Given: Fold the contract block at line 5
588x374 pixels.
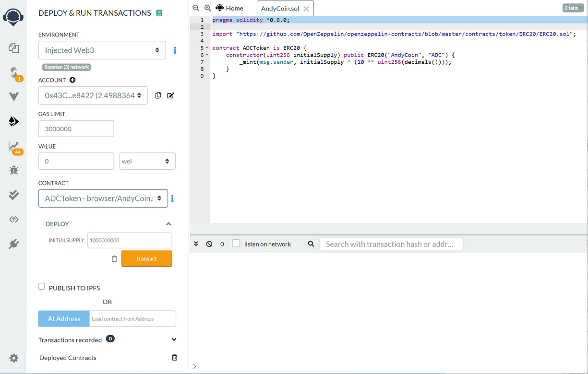Looking at the screenshot, I should 207,48.
